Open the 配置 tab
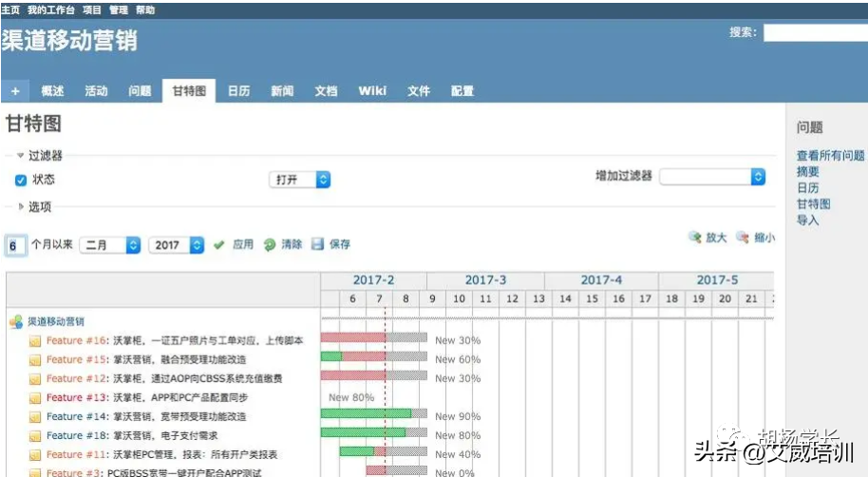Image resolution: width=868 pixels, height=477 pixels. pyautogui.click(x=462, y=91)
